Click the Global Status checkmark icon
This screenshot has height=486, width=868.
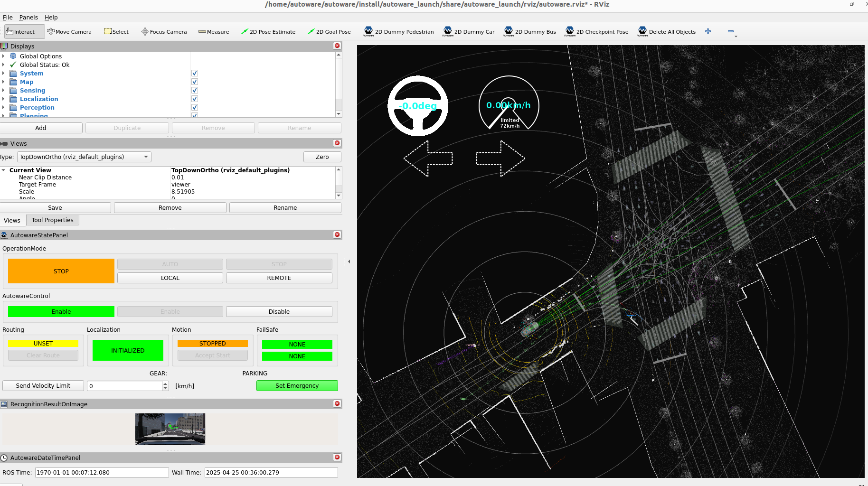point(13,65)
